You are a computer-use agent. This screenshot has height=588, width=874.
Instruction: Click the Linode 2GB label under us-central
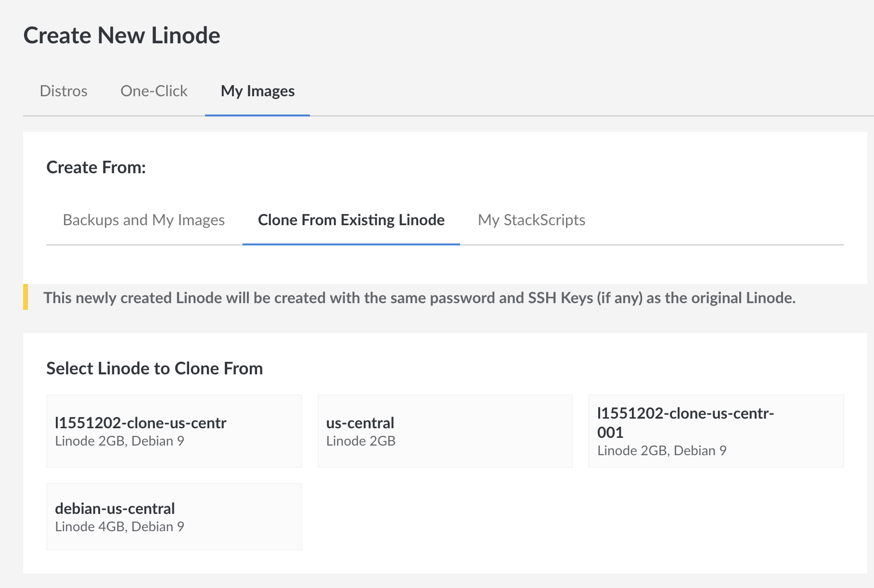coord(360,441)
